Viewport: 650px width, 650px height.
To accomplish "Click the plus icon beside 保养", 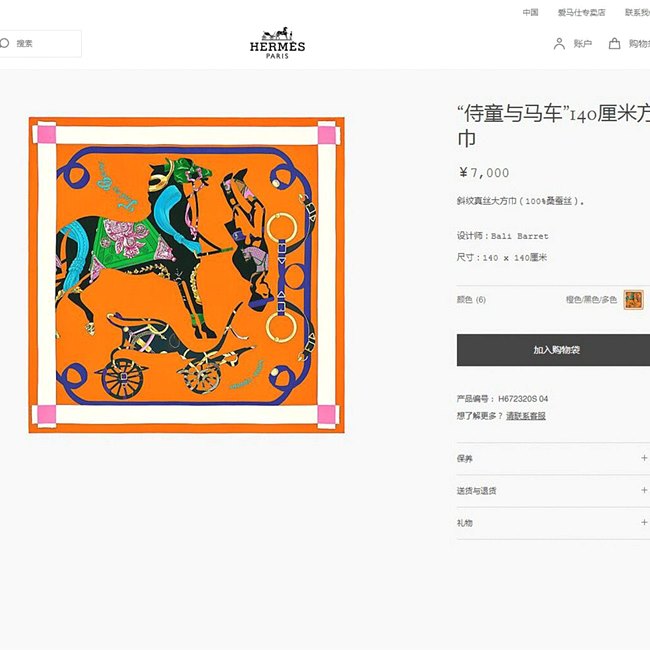I will coord(644,458).
